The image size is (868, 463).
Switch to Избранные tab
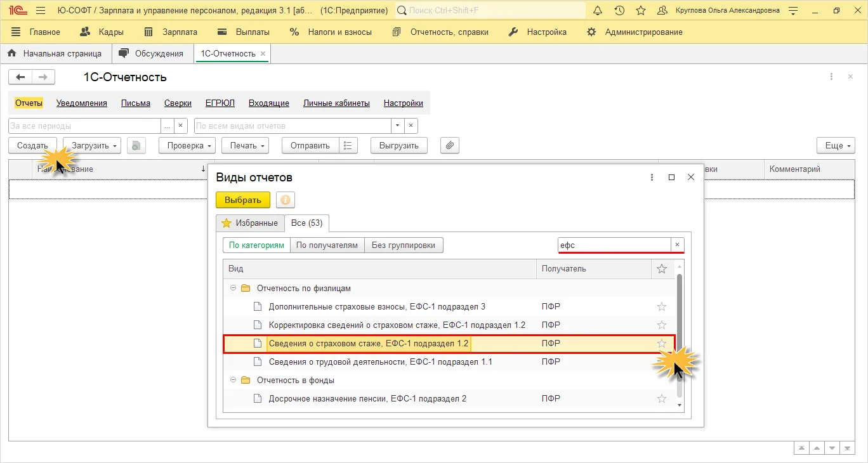click(x=250, y=223)
